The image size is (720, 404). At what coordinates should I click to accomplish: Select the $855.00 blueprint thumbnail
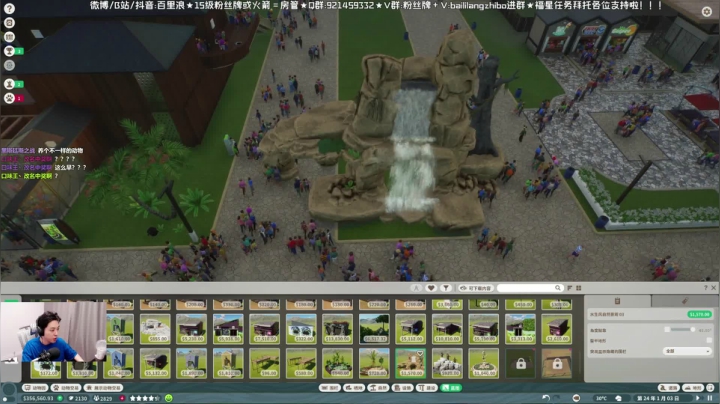(155, 329)
